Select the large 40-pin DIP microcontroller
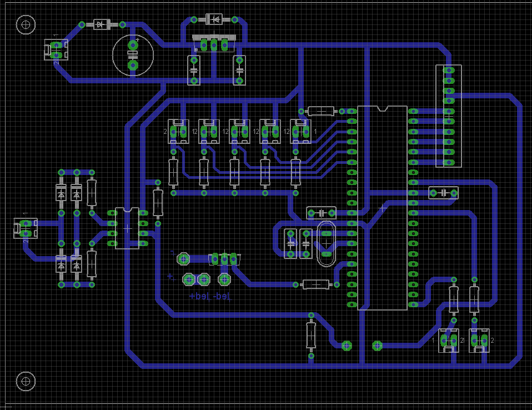Viewport: 532px width, 410px height. tap(383, 207)
